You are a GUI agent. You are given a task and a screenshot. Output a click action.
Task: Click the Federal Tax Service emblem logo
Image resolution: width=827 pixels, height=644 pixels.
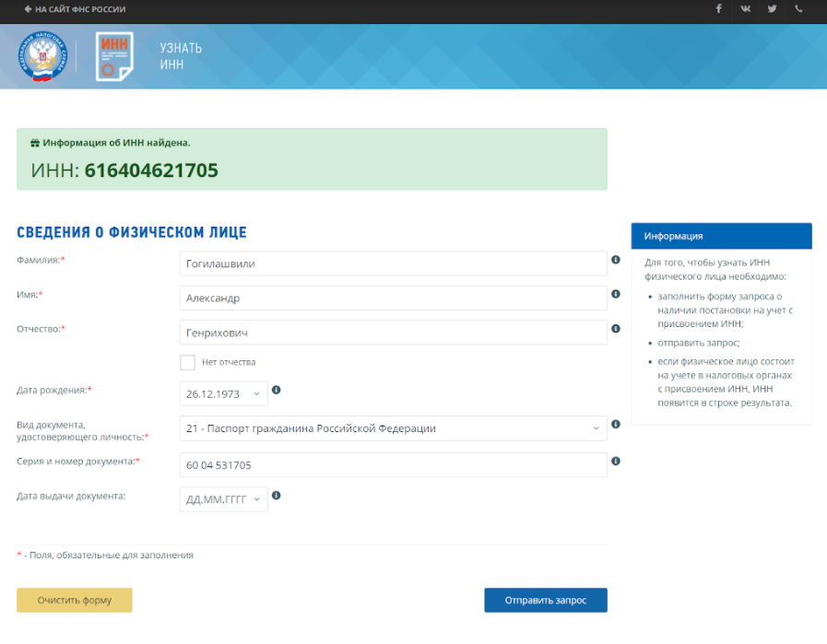tap(41, 56)
